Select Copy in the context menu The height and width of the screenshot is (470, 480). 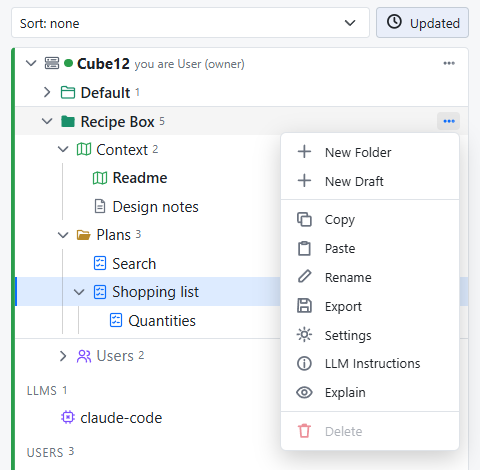[x=370, y=219]
